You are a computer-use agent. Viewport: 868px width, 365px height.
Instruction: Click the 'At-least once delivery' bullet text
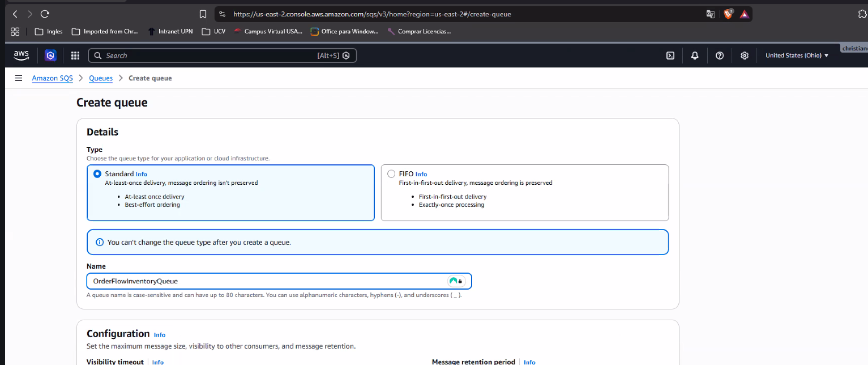(155, 197)
